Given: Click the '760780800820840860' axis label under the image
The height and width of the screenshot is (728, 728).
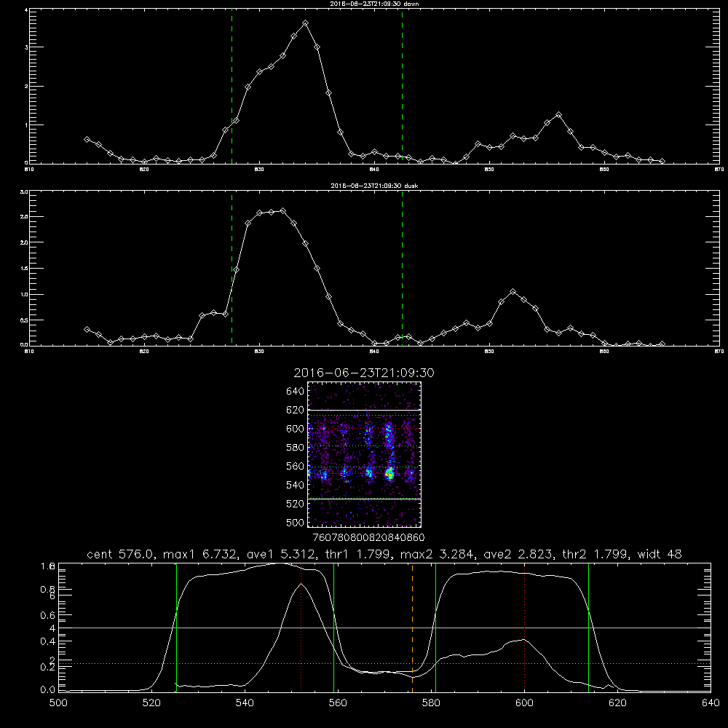Looking at the screenshot, I should (x=369, y=538).
